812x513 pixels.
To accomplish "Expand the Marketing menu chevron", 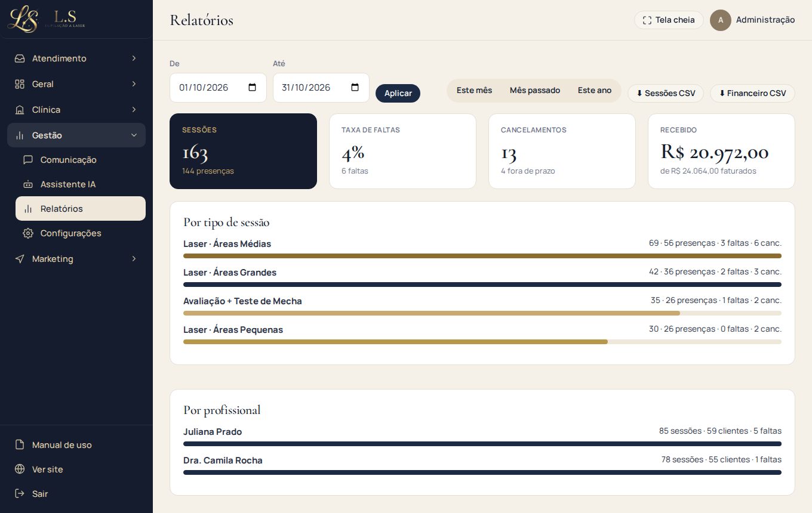I will click(x=134, y=259).
